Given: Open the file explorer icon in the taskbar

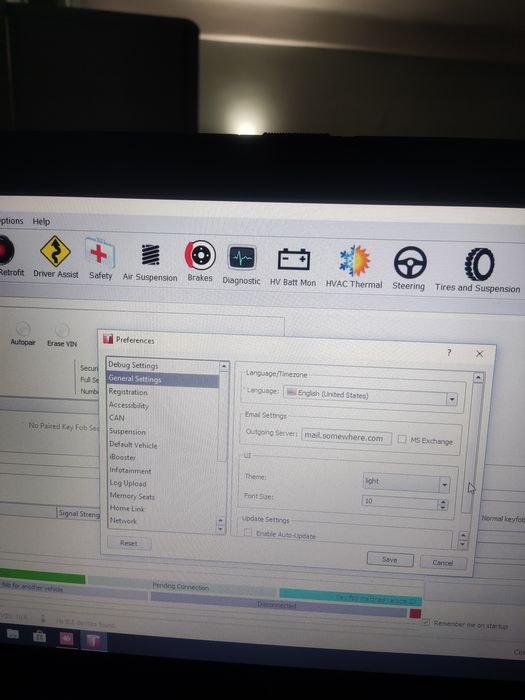Looking at the screenshot, I should click(12, 634).
